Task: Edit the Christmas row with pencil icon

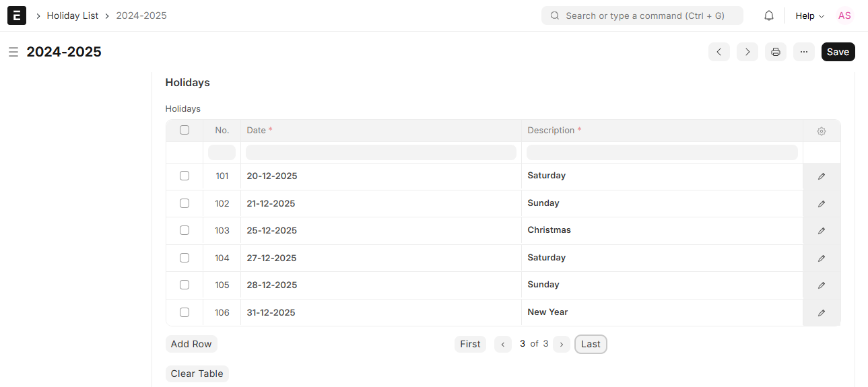Action: coord(822,231)
